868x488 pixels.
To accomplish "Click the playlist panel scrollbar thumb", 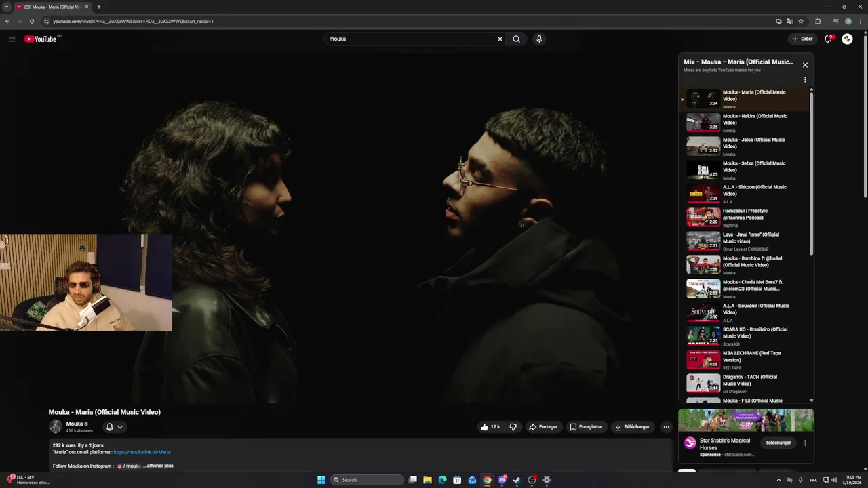I will tap(811, 174).
